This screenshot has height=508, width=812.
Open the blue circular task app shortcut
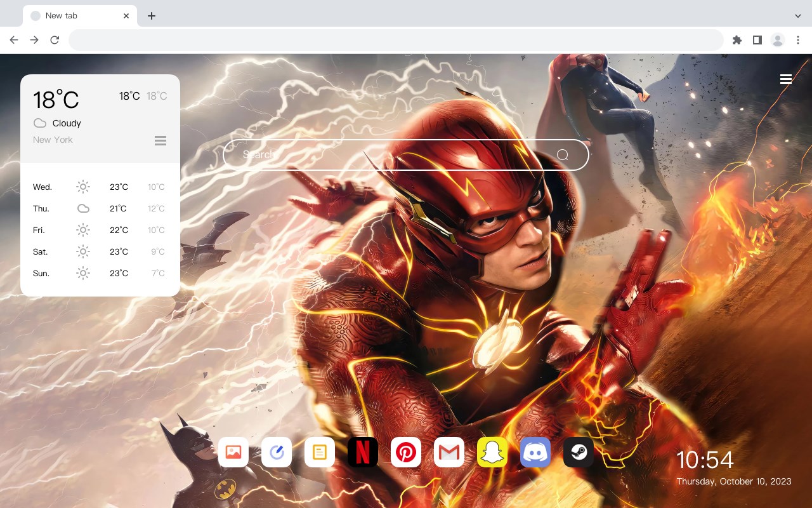click(x=277, y=452)
